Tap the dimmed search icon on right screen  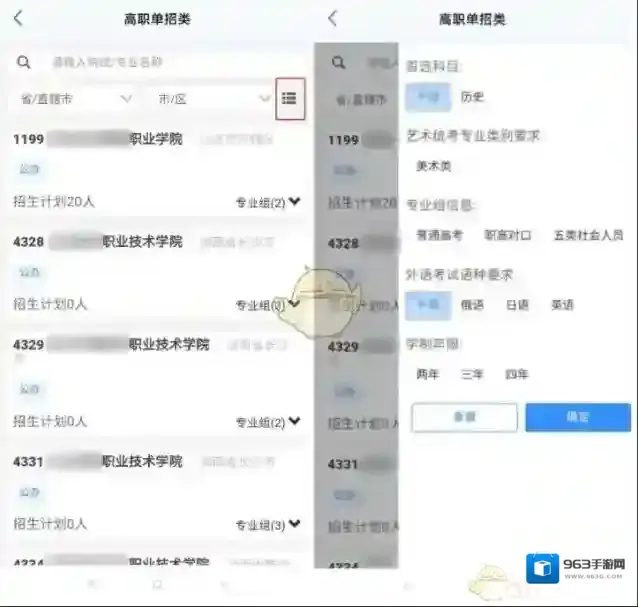339,63
